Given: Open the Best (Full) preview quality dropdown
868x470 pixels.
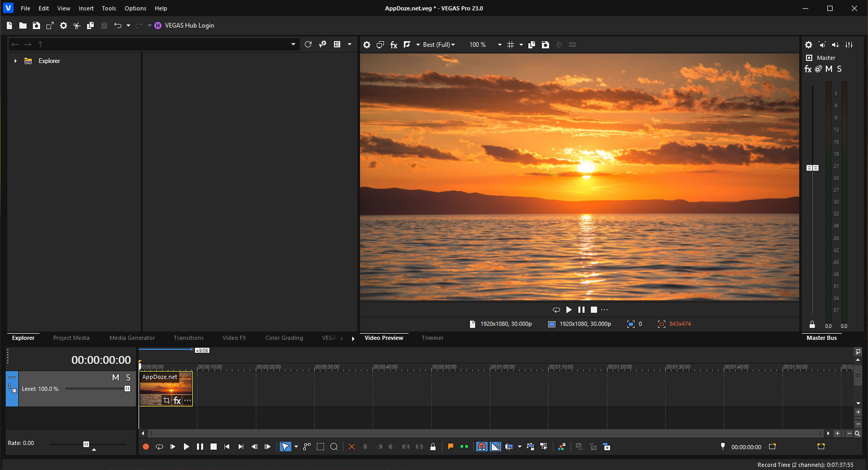Looking at the screenshot, I should (439, 45).
